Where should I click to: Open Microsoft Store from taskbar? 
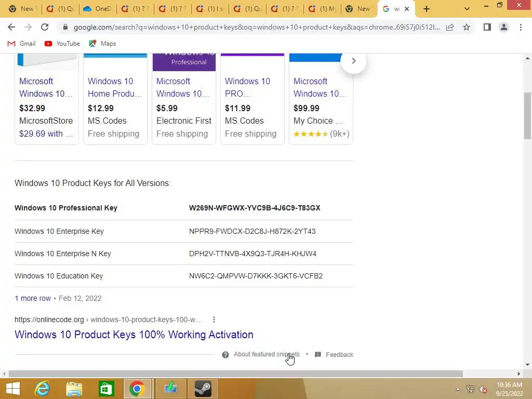tap(106, 389)
